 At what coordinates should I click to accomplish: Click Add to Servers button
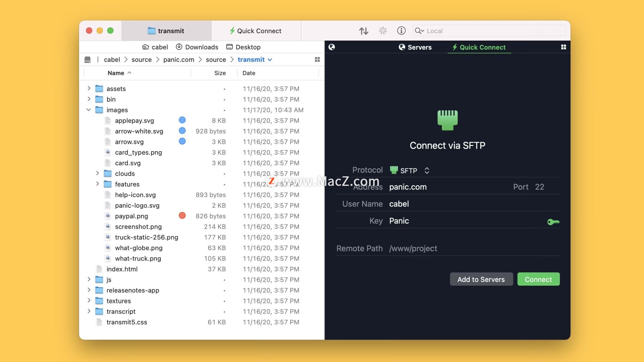click(481, 279)
